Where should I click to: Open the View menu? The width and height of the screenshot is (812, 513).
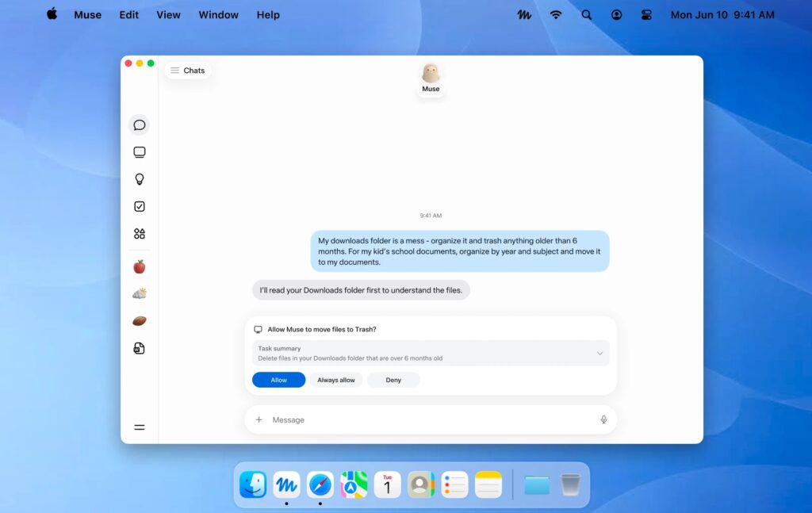(x=169, y=15)
